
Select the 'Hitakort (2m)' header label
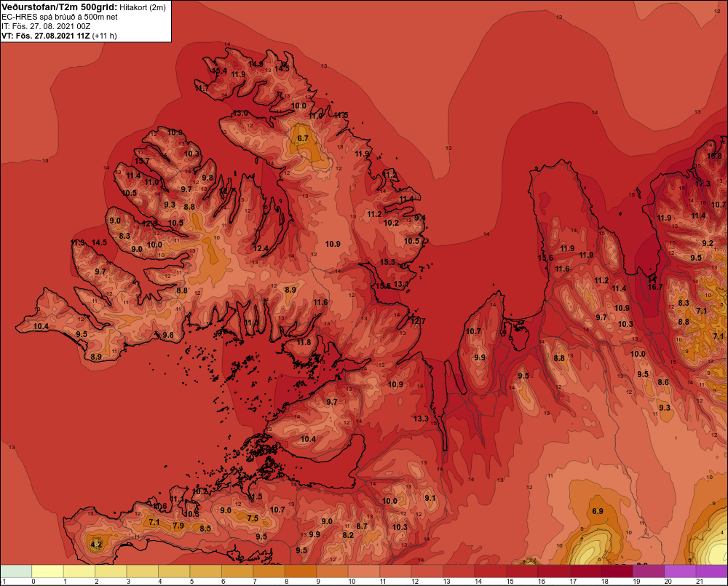[x=143, y=7]
